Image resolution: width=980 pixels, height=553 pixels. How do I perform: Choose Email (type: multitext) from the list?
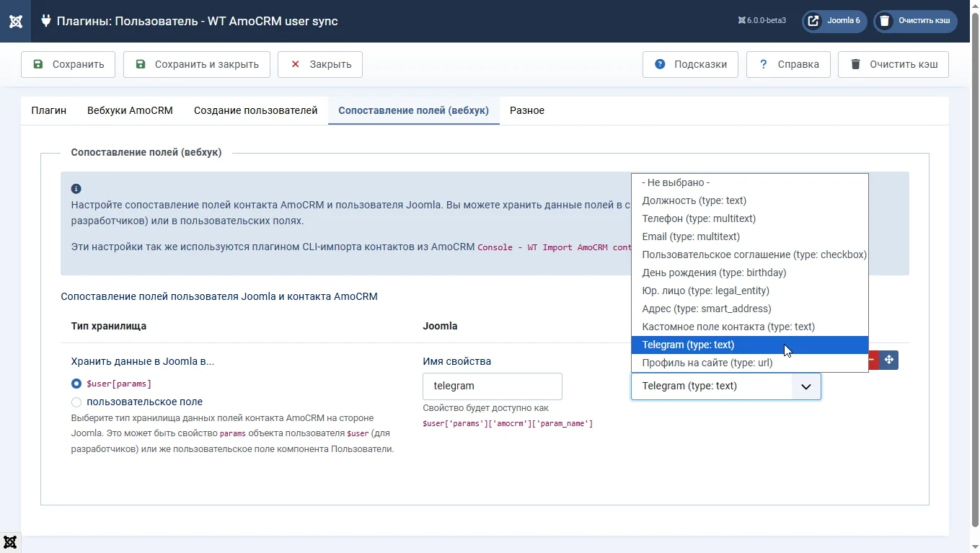pyautogui.click(x=691, y=236)
